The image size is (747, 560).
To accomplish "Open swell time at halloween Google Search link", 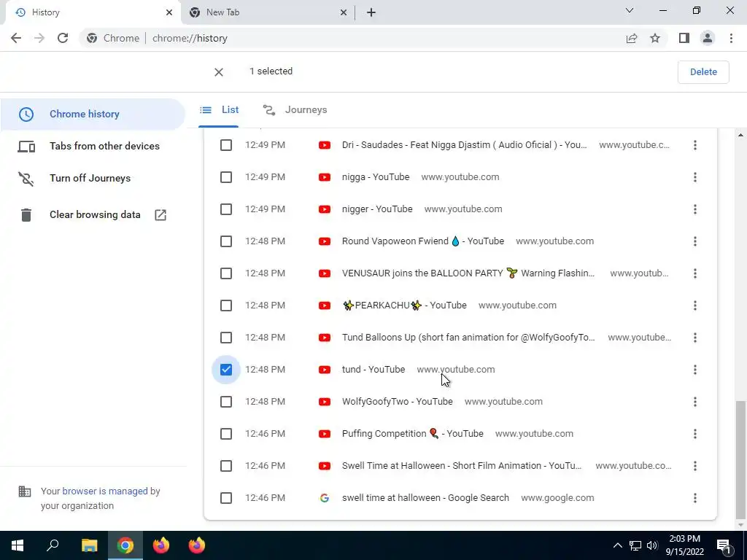I will point(425,498).
